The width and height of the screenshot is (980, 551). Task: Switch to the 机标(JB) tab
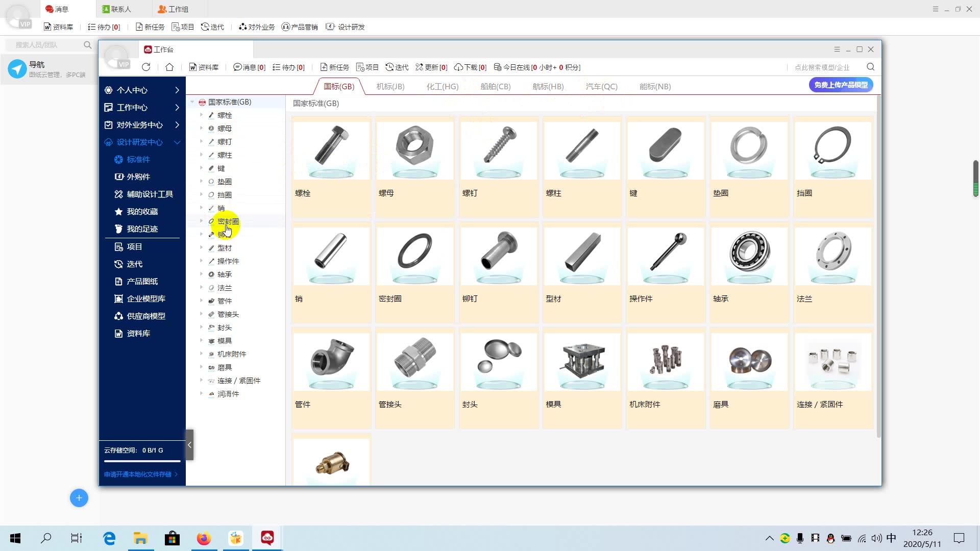pos(390,86)
